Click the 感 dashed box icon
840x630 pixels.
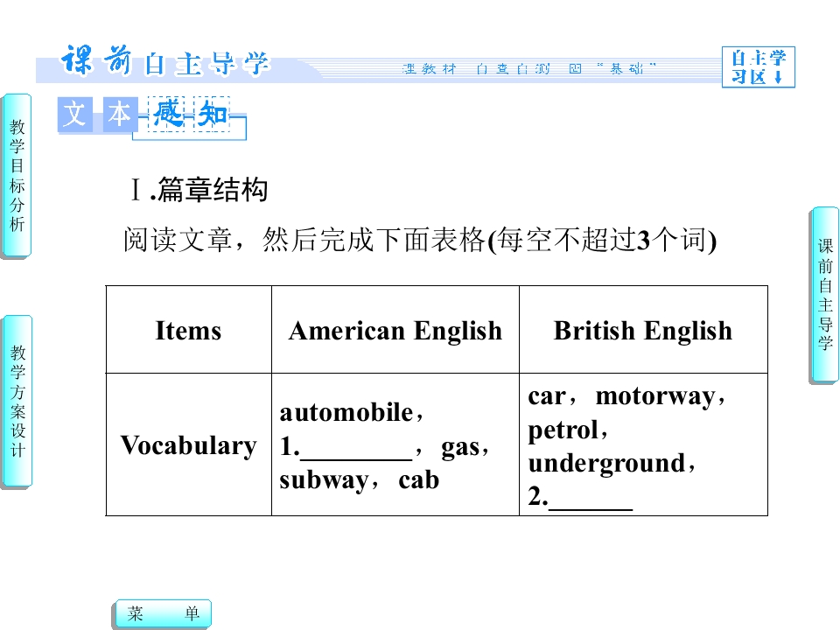(x=166, y=114)
